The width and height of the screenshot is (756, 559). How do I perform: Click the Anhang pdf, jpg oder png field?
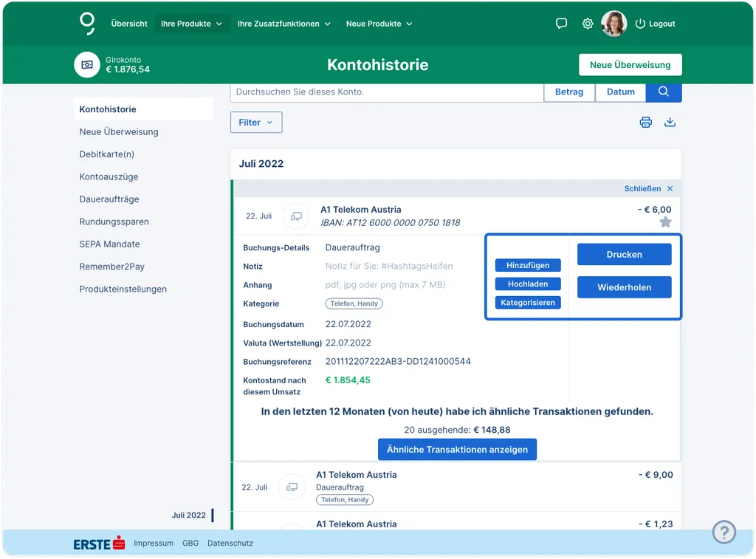385,284
